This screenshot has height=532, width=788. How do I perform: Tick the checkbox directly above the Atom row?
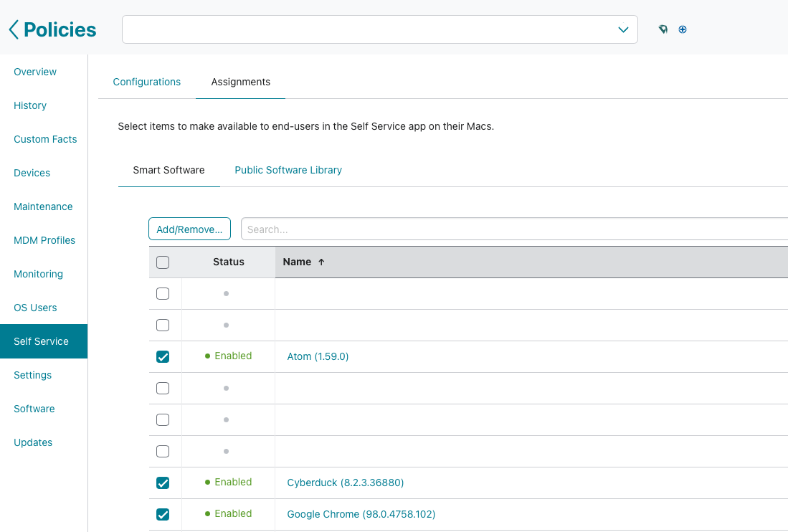click(163, 325)
